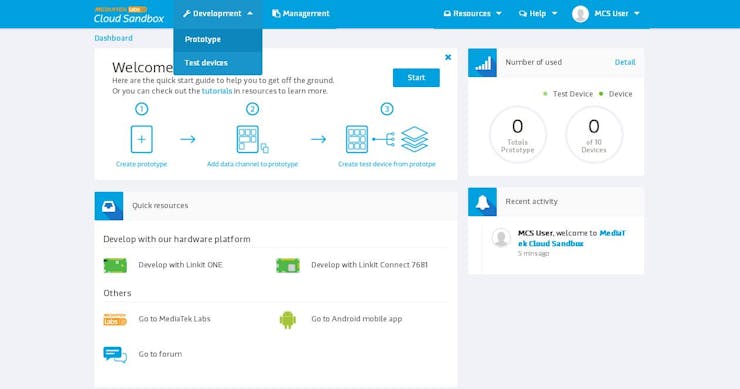Screen dimensions: 740x389
Task: Close the Welcome quick start panel
Action: [x=448, y=57]
